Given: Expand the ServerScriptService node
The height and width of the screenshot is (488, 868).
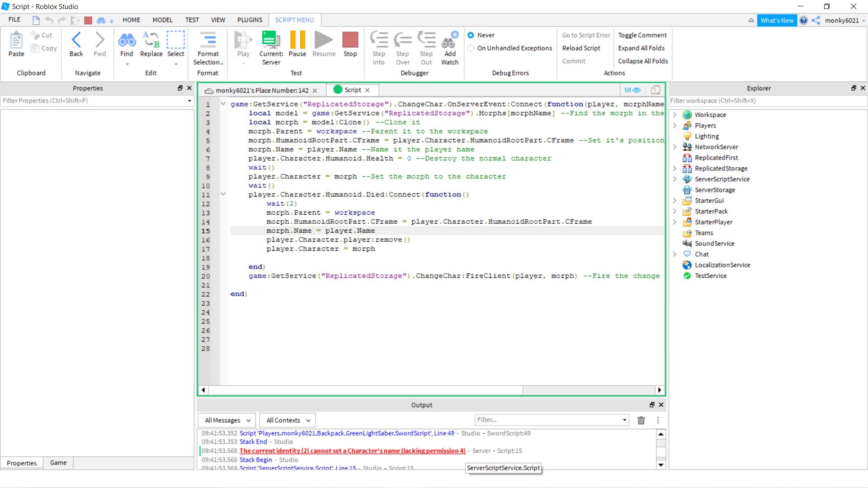Looking at the screenshot, I should [675, 179].
